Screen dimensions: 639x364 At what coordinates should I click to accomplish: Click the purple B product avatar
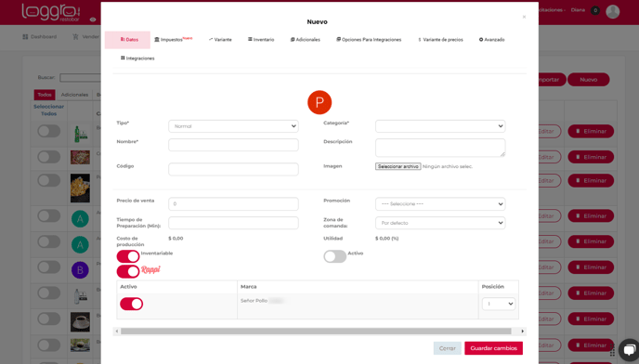pos(80,270)
